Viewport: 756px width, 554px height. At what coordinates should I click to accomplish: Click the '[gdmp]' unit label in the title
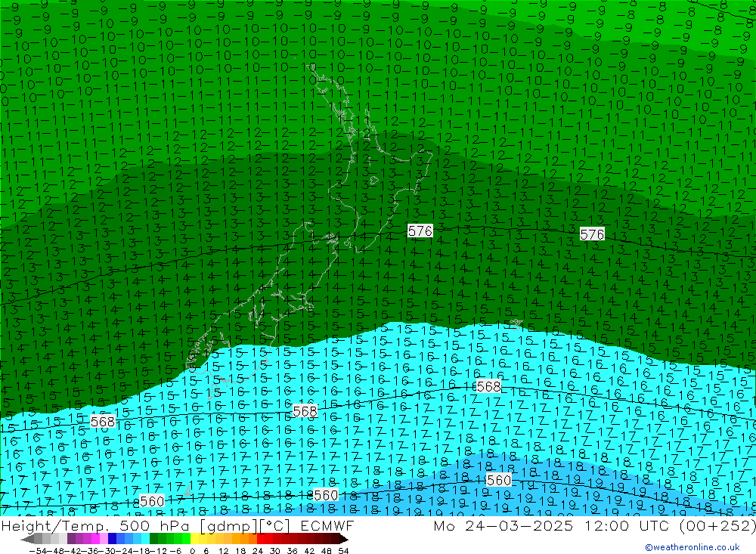(x=228, y=525)
